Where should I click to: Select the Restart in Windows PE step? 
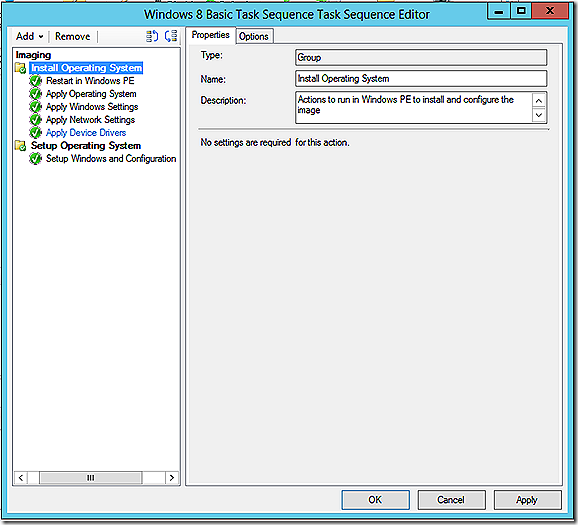(90, 81)
